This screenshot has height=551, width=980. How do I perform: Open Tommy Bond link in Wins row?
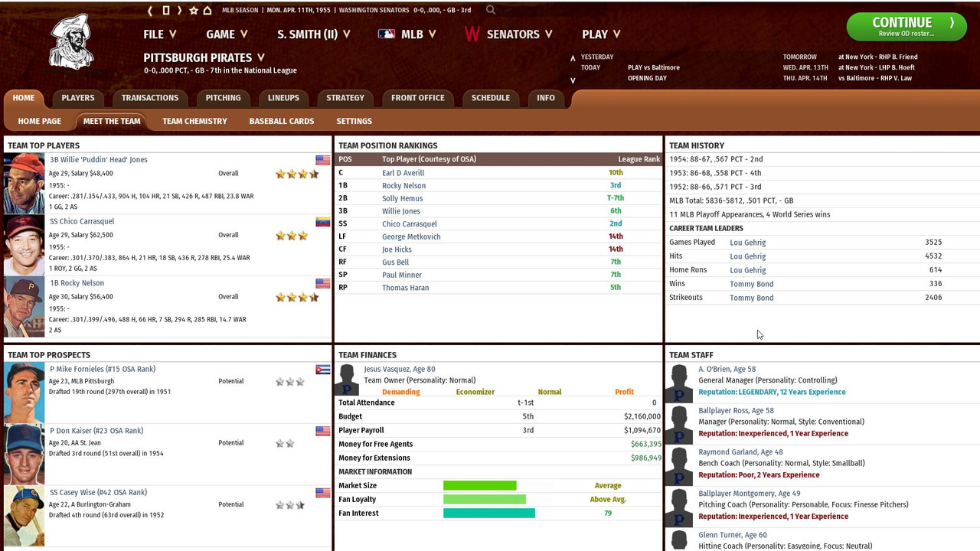(x=752, y=284)
